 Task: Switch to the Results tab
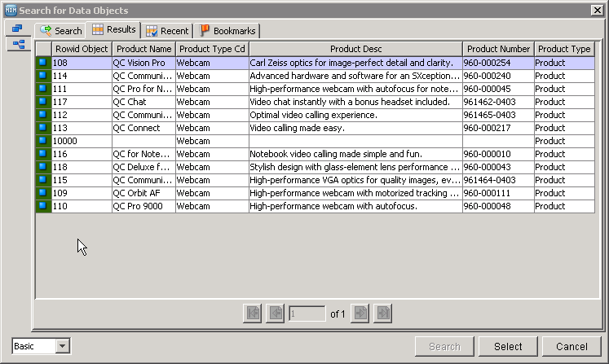113,29
